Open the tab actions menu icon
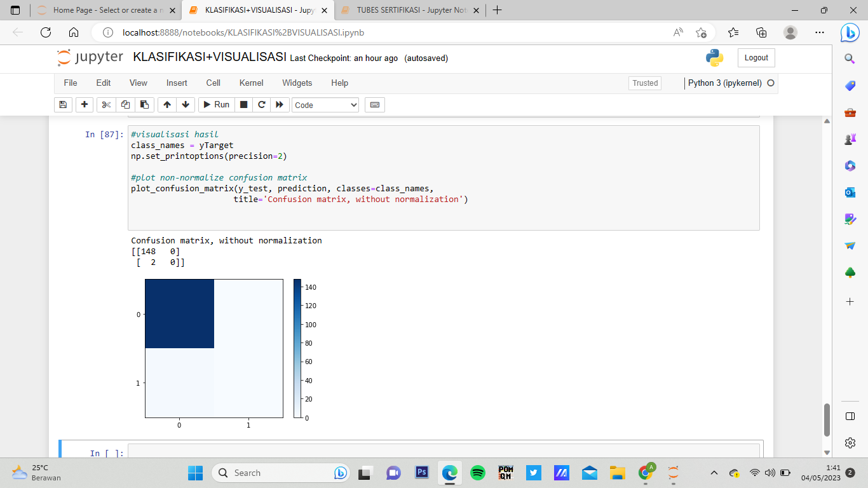868x488 pixels. pos(15,10)
